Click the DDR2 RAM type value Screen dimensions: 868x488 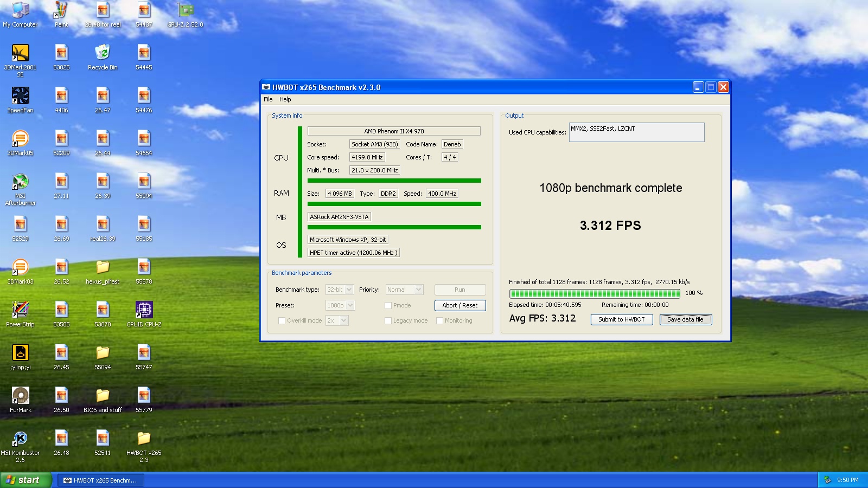388,194
